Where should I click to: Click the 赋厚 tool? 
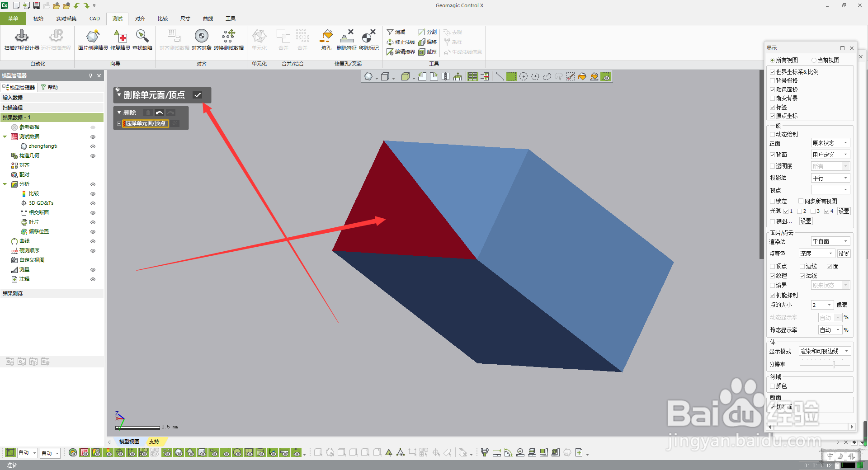[428, 52]
